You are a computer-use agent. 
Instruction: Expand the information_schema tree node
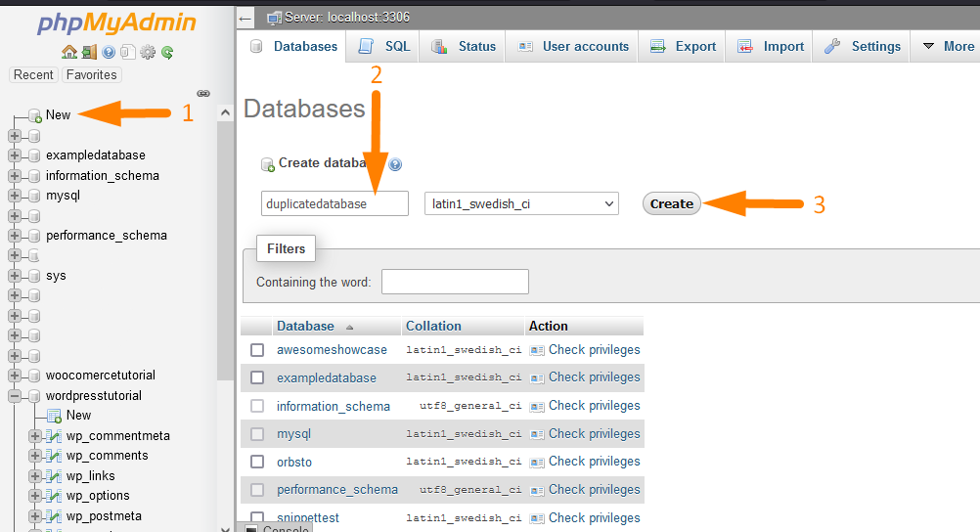pos(15,176)
